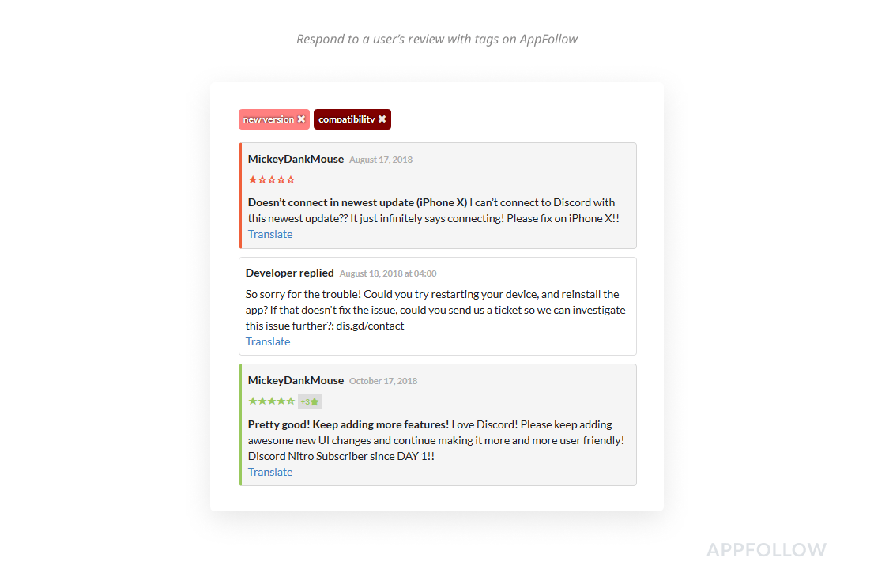
Task: Translate the "Pretty good!" review
Action: click(270, 472)
